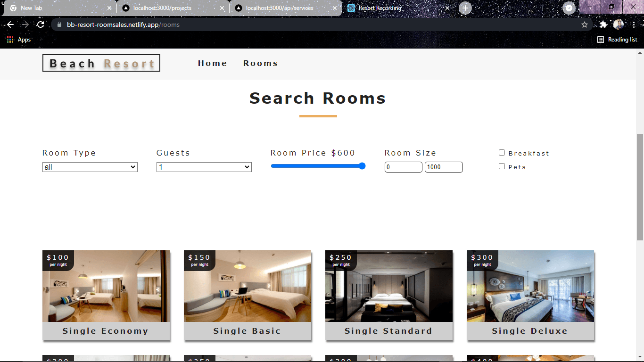
Task: Toggle the Pets checkbox
Action: tap(502, 166)
